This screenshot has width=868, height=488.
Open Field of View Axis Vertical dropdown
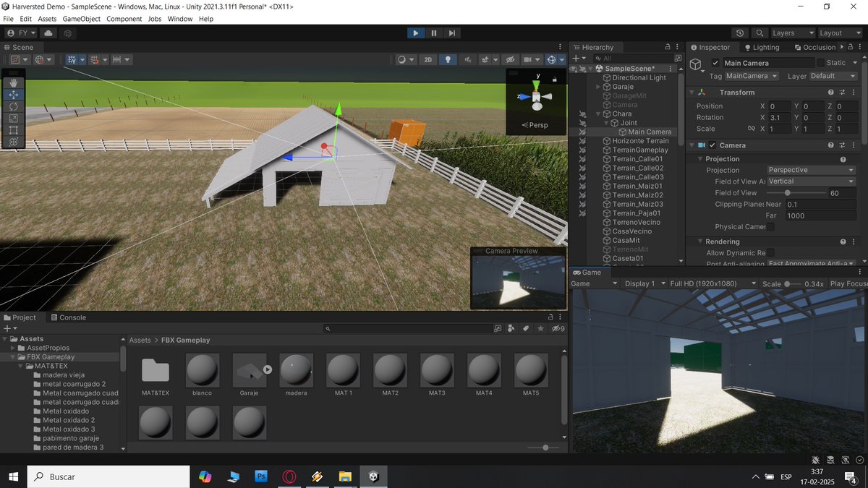[x=811, y=181]
